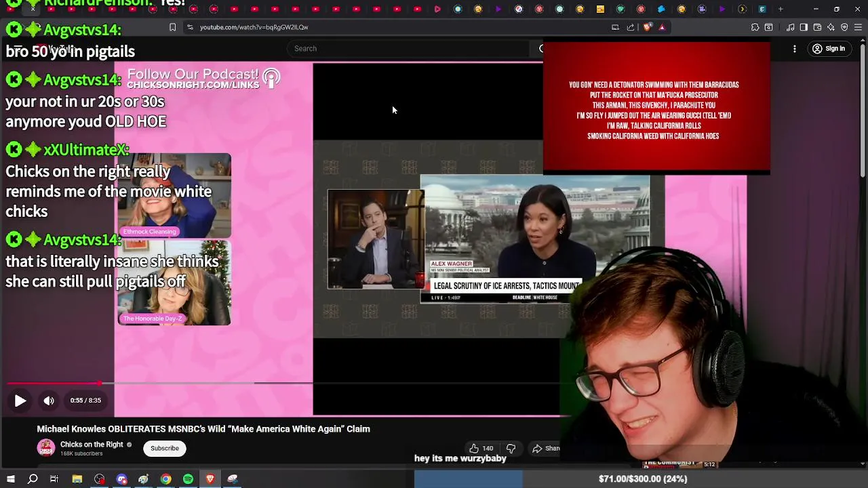Share this page using the share icon
Screen dimensions: 868x488
[631, 27]
